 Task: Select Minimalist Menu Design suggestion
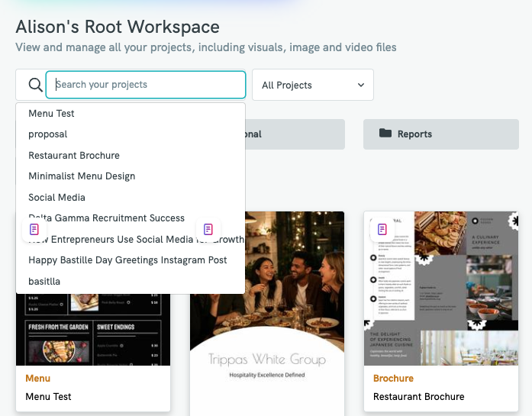tap(131, 176)
